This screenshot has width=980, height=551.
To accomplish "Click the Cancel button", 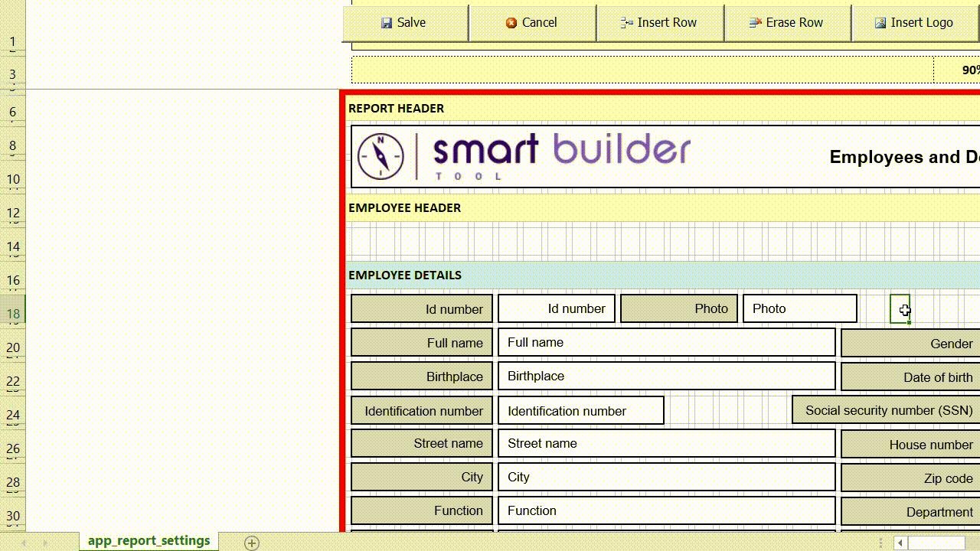I will [532, 23].
